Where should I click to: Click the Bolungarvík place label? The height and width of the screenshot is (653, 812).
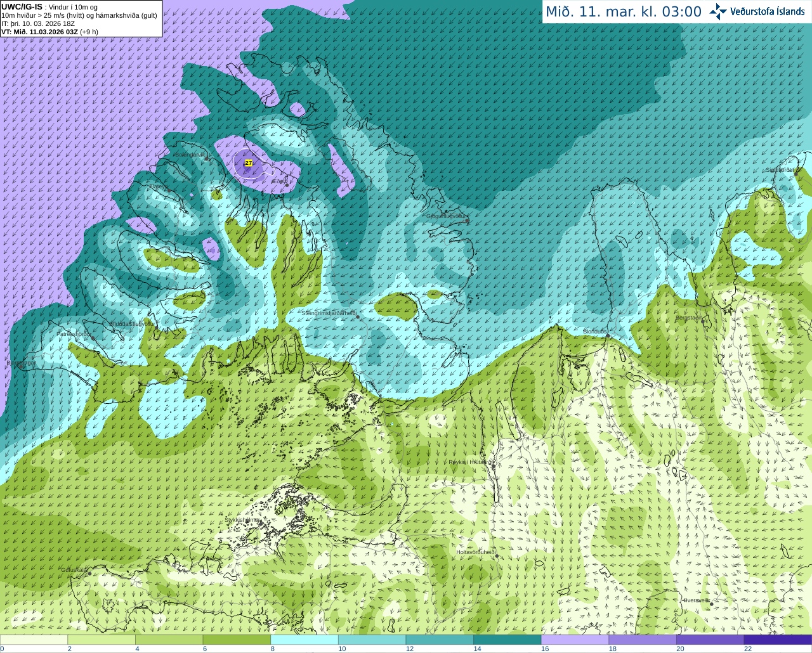click(189, 154)
